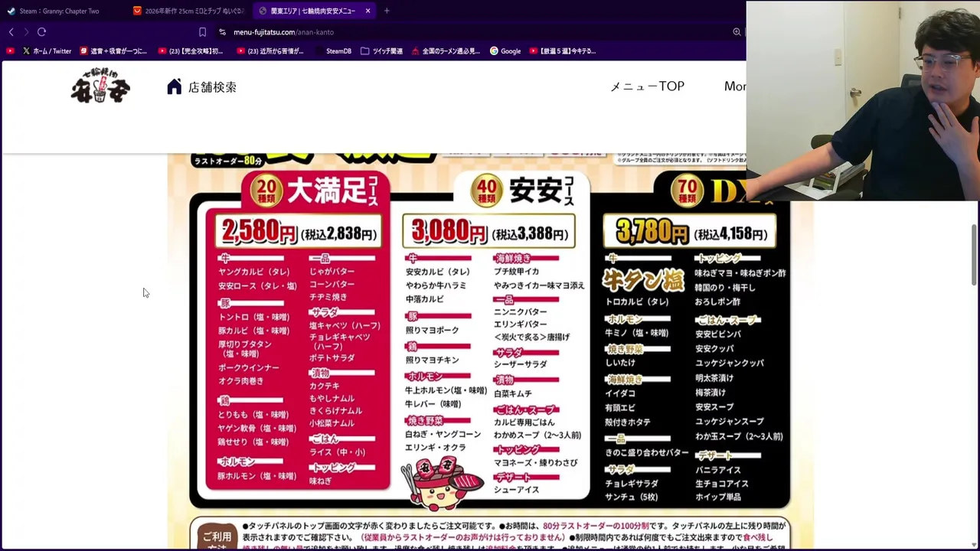Screen dimensions: 980x551
Task: Reload the page with the refresh icon
Action: pos(41,32)
